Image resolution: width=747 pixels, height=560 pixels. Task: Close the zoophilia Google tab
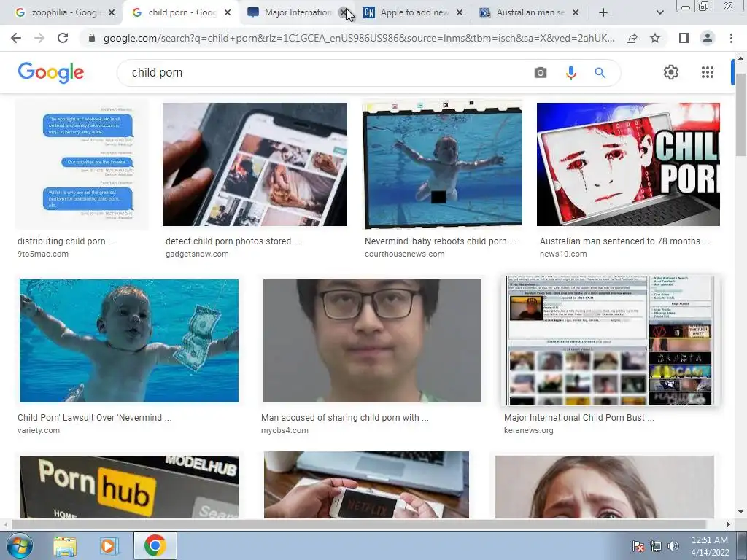pyautogui.click(x=112, y=12)
